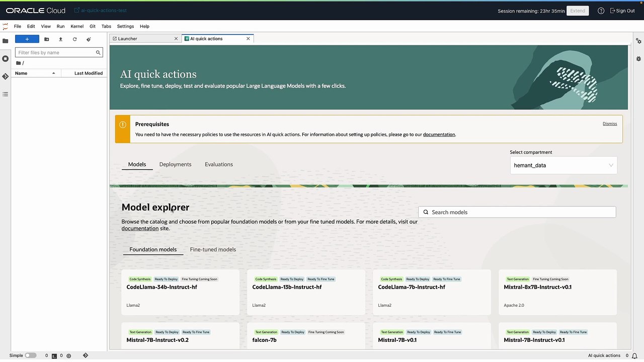Image resolution: width=644 pixels, height=362 pixels.
Task: Close the Launcher tab
Action: pos(176,39)
